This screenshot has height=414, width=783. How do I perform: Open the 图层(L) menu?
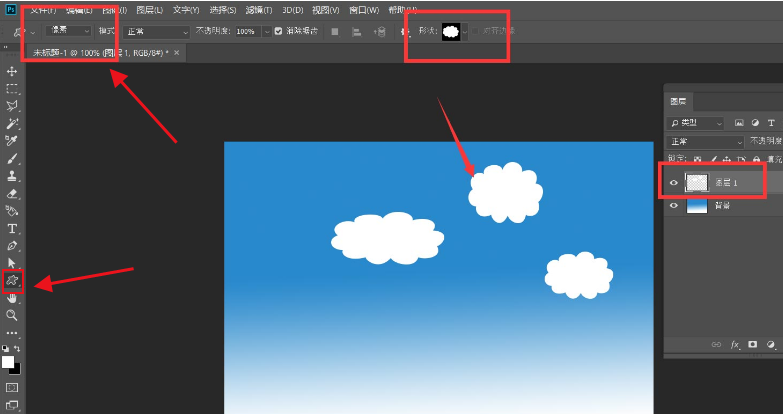pyautogui.click(x=148, y=10)
